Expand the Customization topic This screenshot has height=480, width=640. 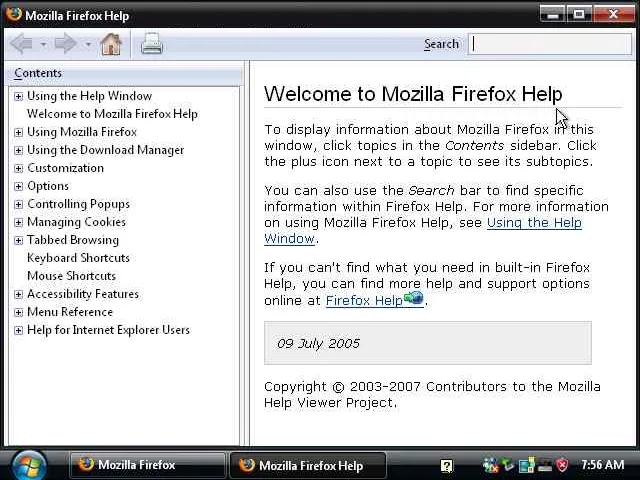click(x=18, y=168)
